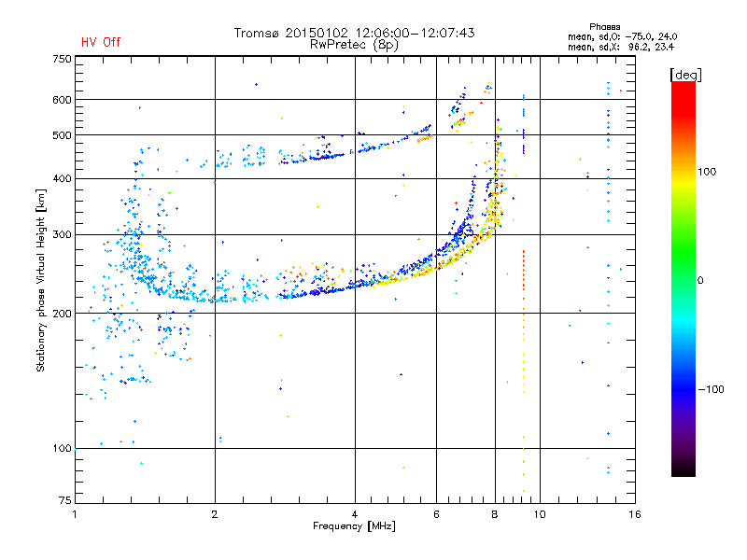This screenshot has height=560, width=747.
Task: Click y-axis tick label '300'
Action: [x=62, y=235]
